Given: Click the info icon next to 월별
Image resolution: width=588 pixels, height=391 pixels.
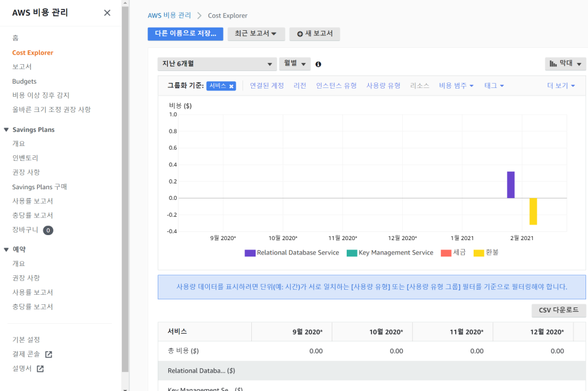Looking at the screenshot, I should point(318,64).
